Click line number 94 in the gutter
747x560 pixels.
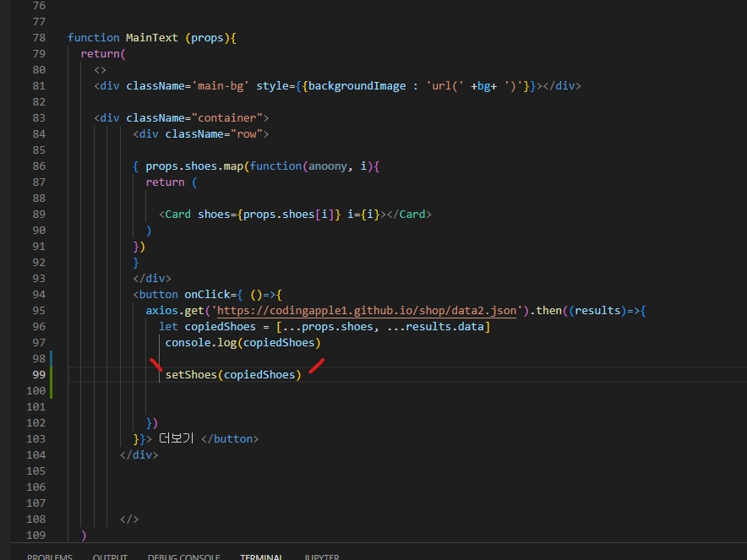pos(39,295)
